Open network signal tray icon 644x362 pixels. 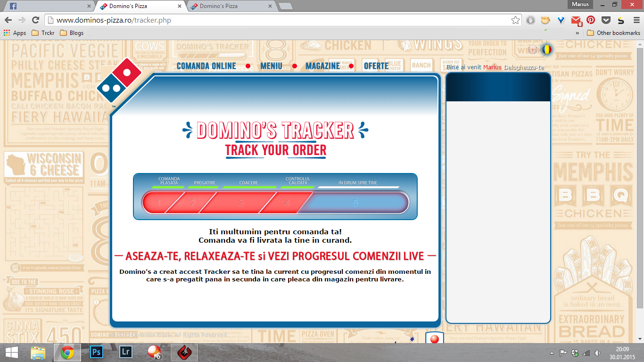coord(586,353)
